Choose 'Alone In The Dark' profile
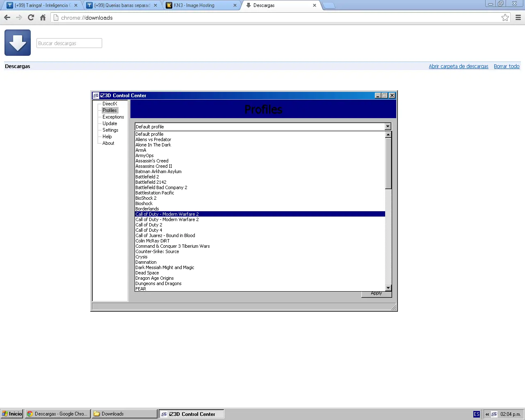Viewport: 525px width, 420px height. [x=260, y=145]
